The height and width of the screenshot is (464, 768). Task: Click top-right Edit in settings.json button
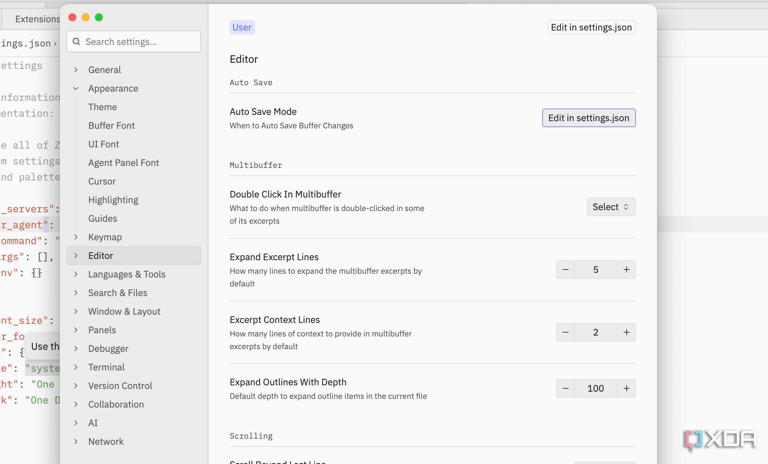point(591,27)
